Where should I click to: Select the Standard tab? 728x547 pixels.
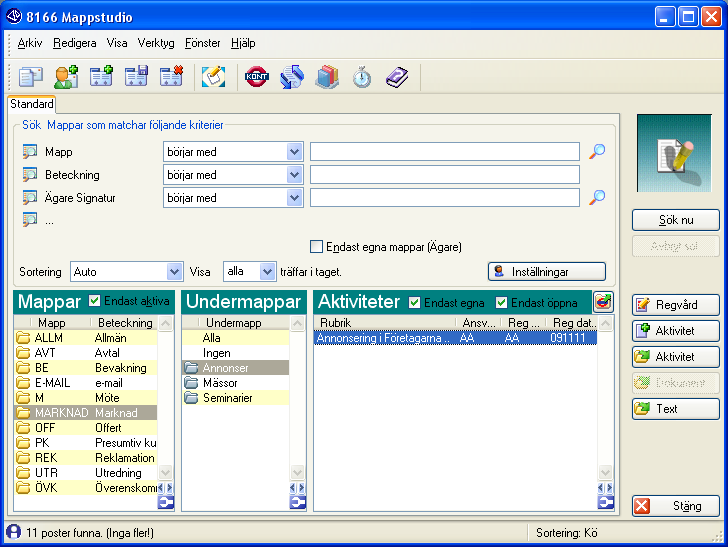pyautogui.click(x=32, y=104)
